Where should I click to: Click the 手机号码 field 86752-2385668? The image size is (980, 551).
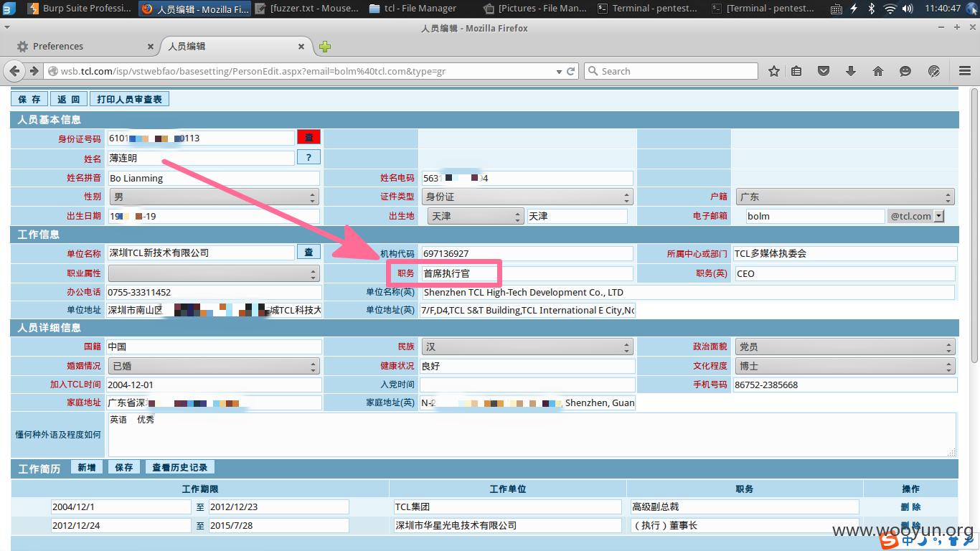844,385
